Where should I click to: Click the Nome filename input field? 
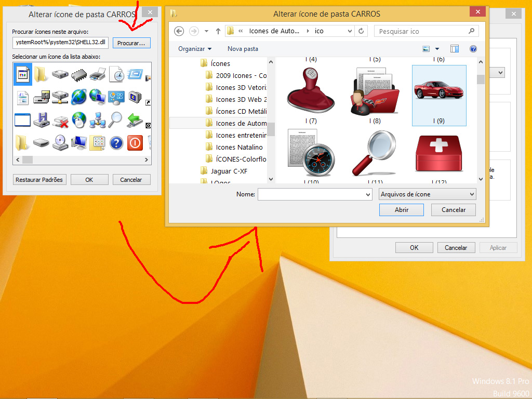pyautogui.click(x=311, y=194)
